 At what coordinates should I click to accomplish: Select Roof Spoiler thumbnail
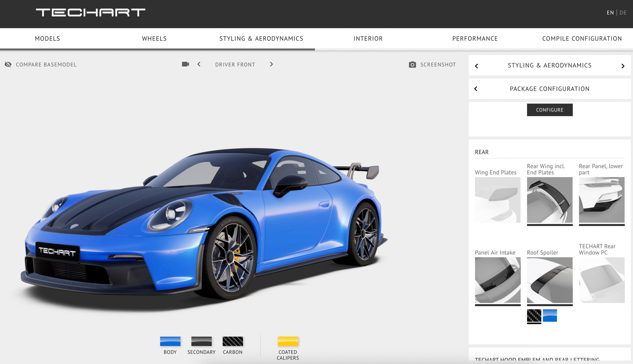point(550,280)
